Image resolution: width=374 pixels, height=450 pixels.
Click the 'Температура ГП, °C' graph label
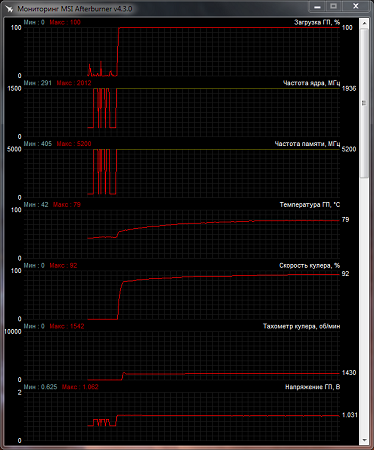coord(310,205)
